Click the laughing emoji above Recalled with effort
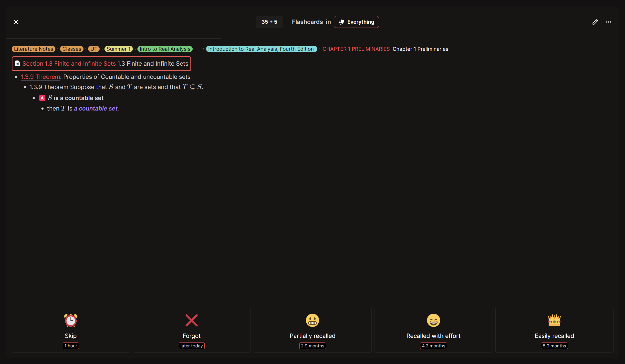The width and height of the screenshot is (625, 364). coord(433,320)
